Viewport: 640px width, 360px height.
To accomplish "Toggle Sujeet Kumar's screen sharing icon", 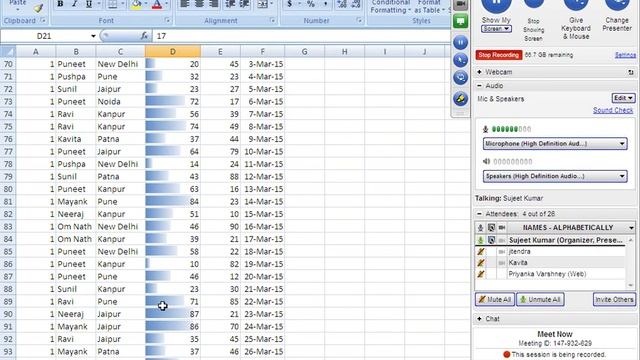I will tap(491, 240).
